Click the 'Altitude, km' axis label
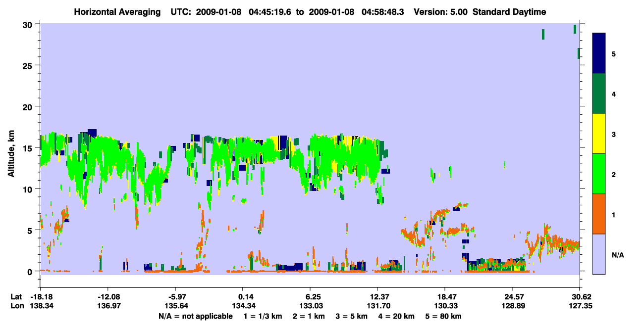Image resolution: width=644 pixels, height=330 pixels. coord(11,148)
